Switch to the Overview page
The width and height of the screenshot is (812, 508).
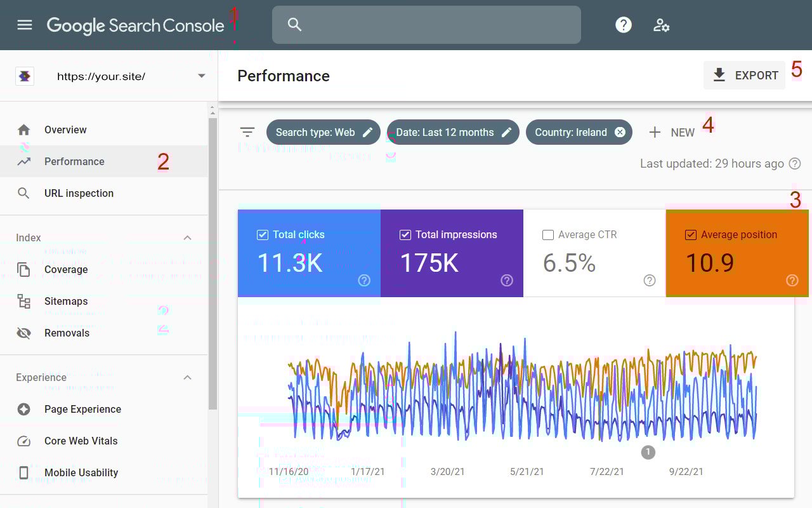65,130
